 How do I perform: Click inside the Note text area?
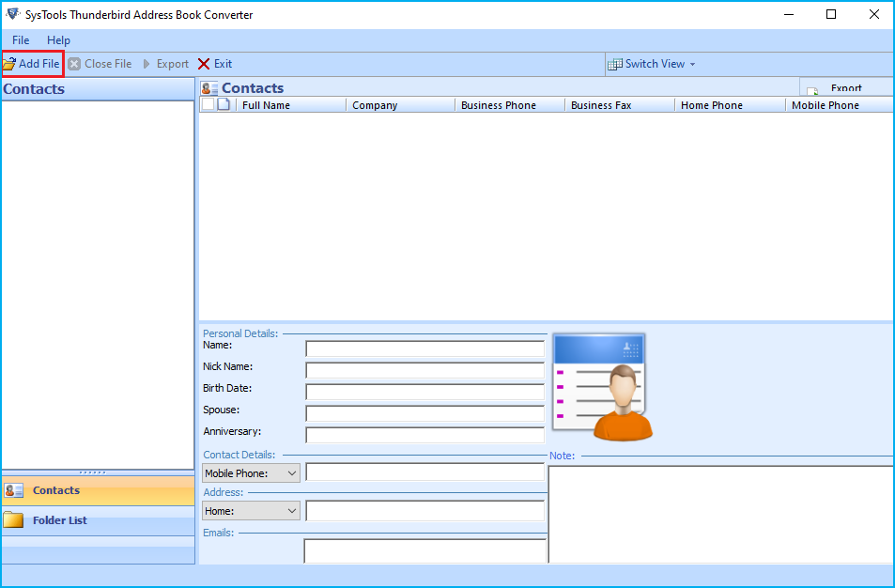(x=720, y=515)
